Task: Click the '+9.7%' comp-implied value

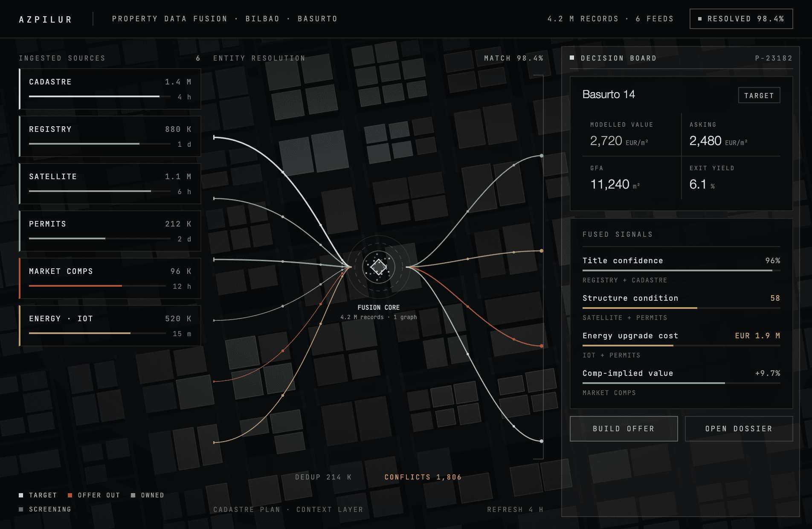Action: (x=768, y=373)
